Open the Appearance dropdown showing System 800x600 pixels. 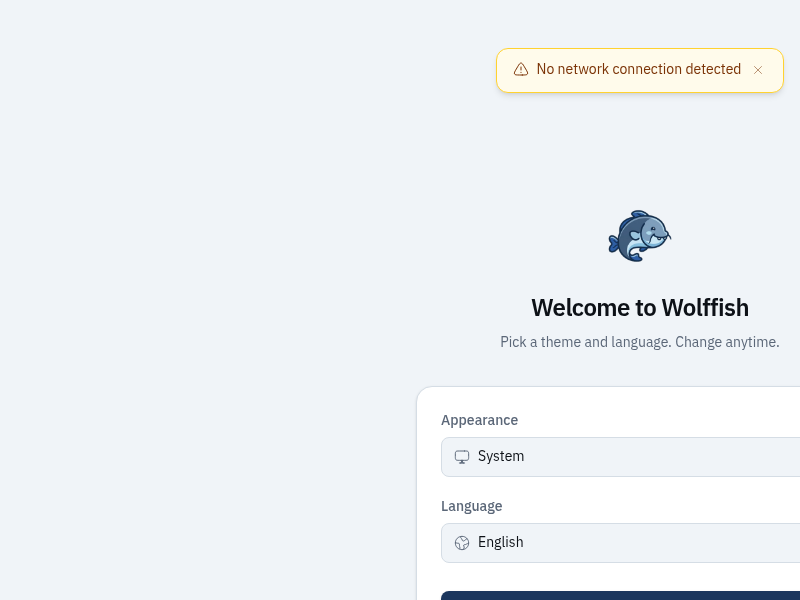[x=620, y=457]
